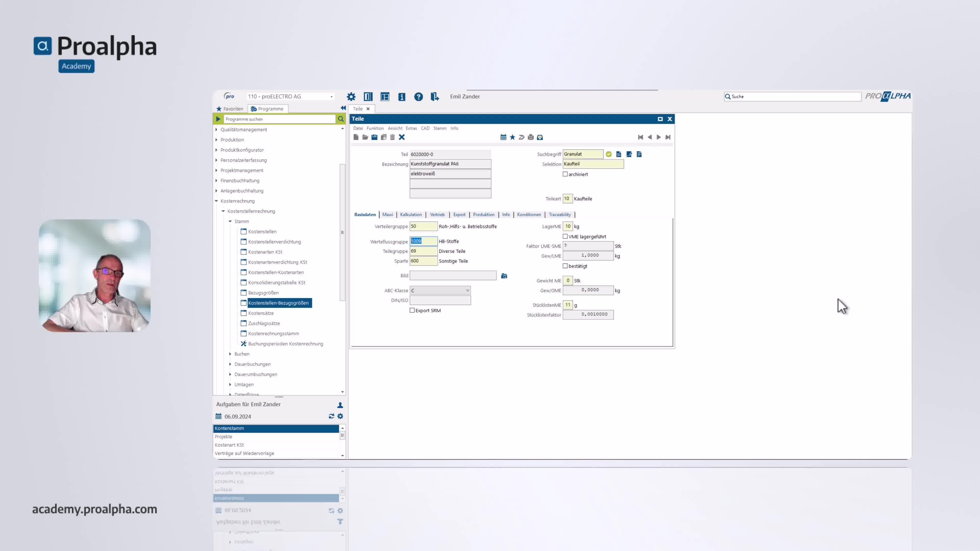Collapse the Kostenrechnung tree node

pyautogui.click(x=216, y=201)
